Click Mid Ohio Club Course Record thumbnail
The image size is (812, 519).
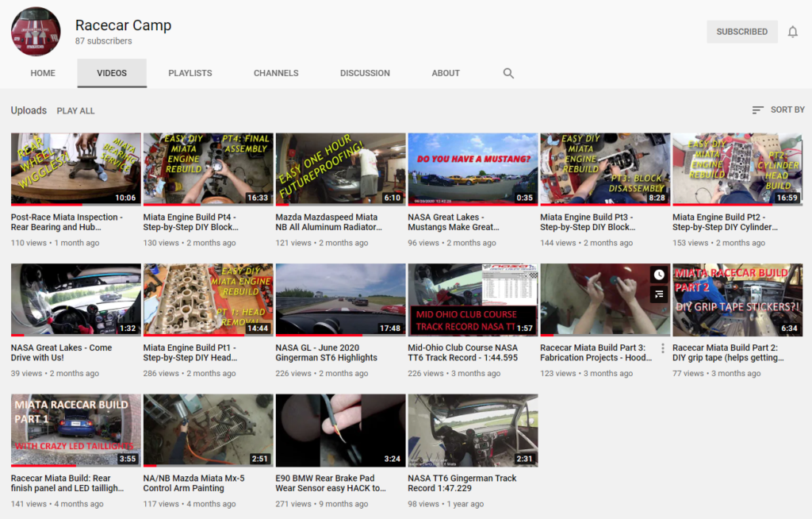(473, 300)
